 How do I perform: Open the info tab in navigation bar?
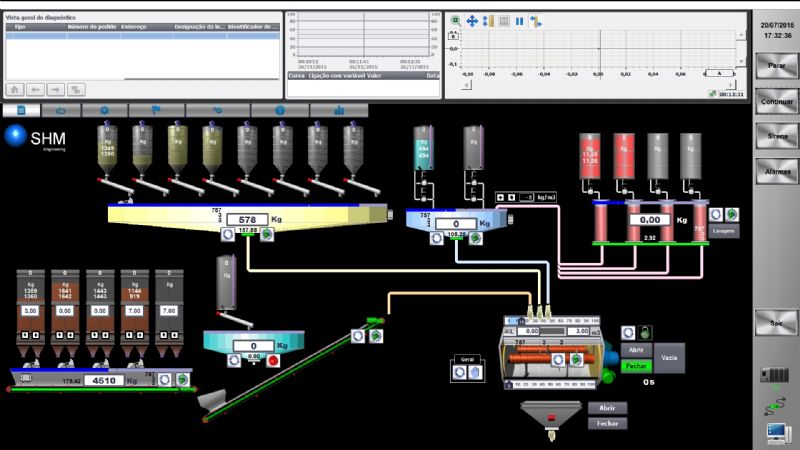(x=281, y=110)
